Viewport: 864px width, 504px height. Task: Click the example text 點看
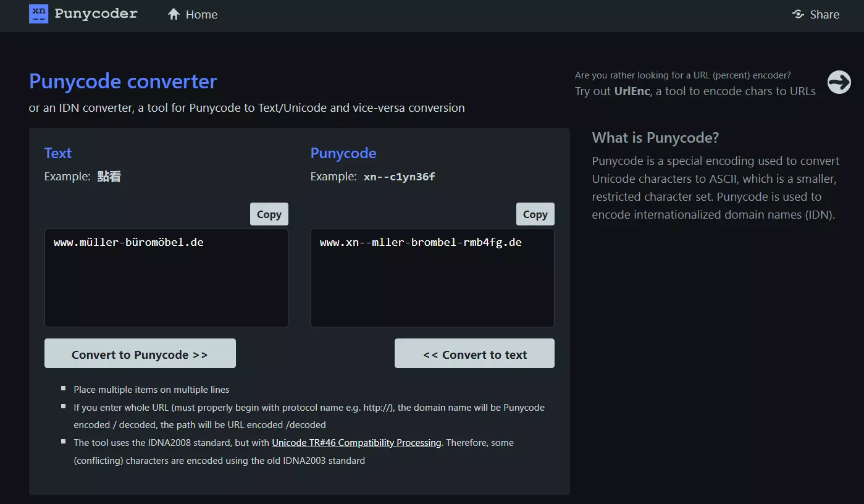point(109,176)
